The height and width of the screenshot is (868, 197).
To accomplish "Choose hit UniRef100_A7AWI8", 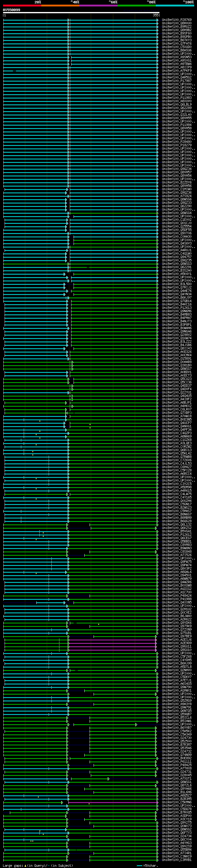I will click(x=177, y=416).
